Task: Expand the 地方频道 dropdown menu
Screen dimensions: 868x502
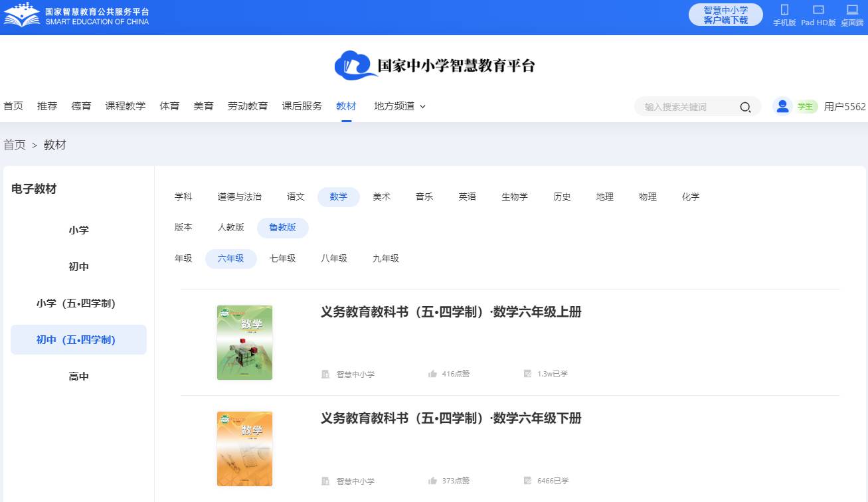Action: (400, 106)
